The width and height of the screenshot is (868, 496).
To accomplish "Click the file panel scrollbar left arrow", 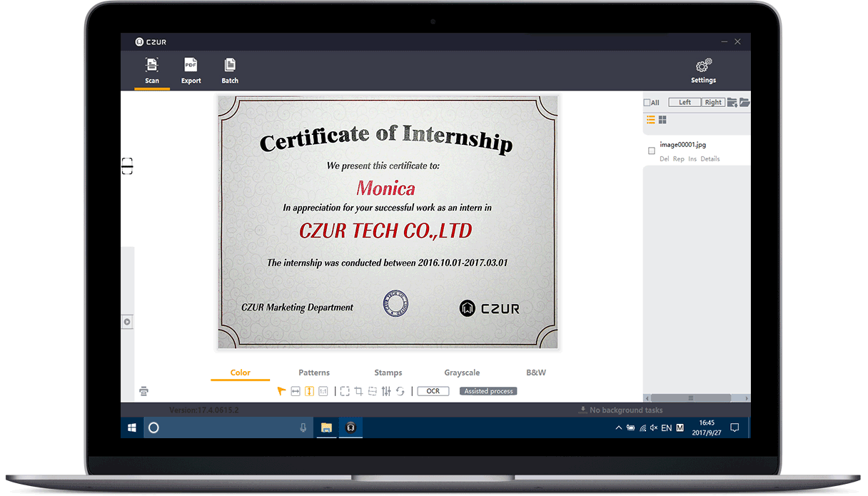I will pos(647,398).
